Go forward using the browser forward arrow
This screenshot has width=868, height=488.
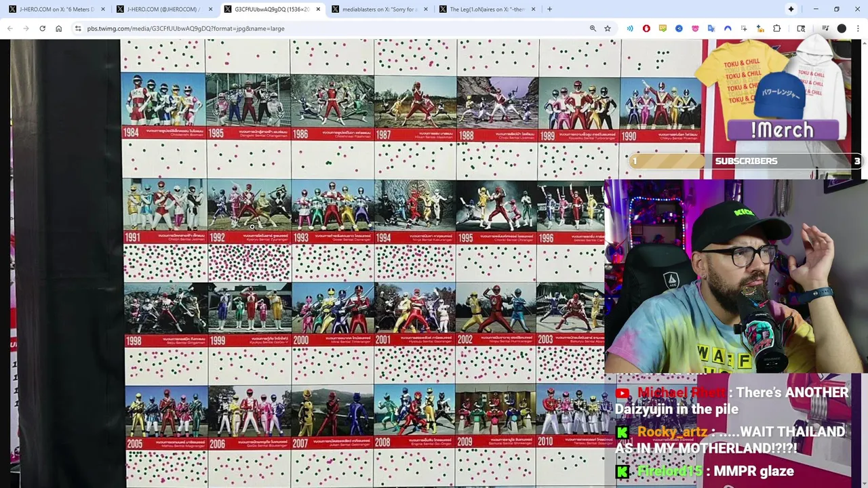click(x=26, y=28)
